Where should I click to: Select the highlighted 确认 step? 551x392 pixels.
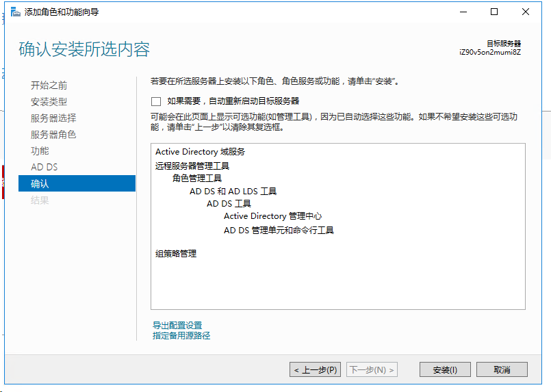77,183
